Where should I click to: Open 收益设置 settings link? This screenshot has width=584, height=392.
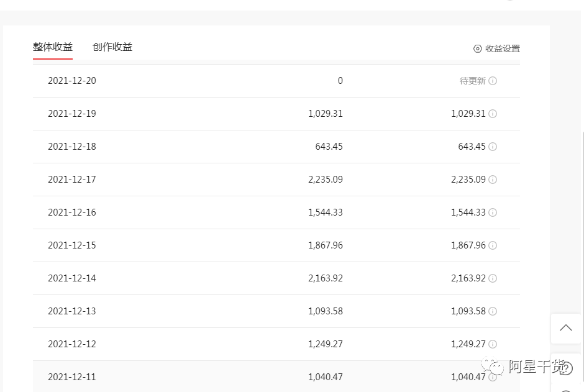click(502, 48)
